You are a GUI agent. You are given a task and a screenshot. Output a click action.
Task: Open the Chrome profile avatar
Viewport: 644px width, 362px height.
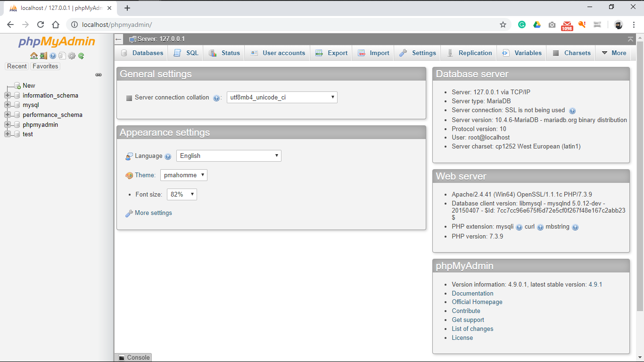tap(619, 25)
